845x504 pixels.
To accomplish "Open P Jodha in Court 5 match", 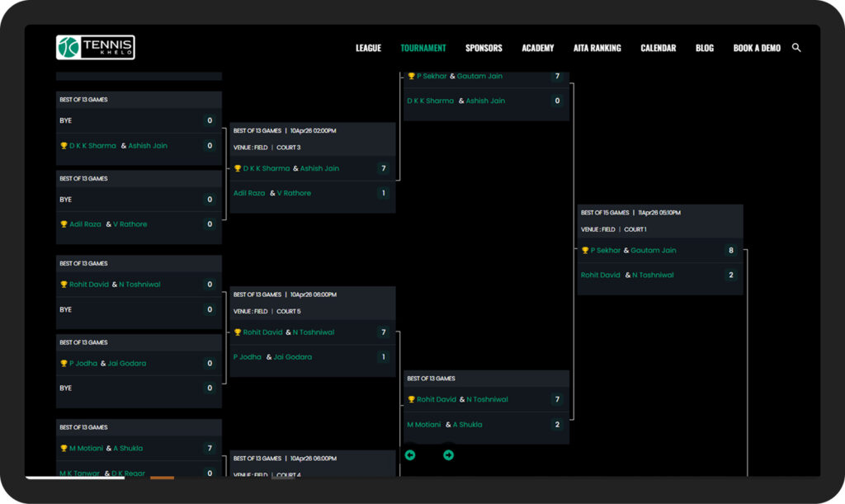I will pyautogui.click(x=248, y=356).
